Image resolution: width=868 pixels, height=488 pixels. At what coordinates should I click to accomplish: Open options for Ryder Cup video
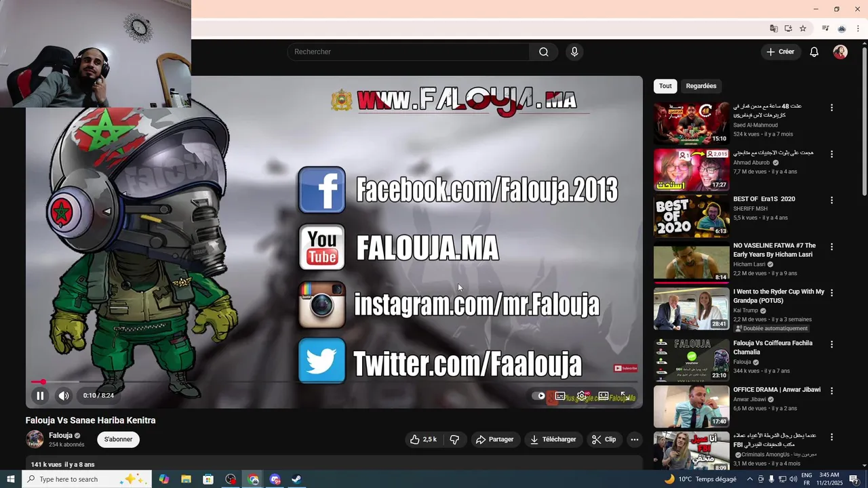(831, 293)
